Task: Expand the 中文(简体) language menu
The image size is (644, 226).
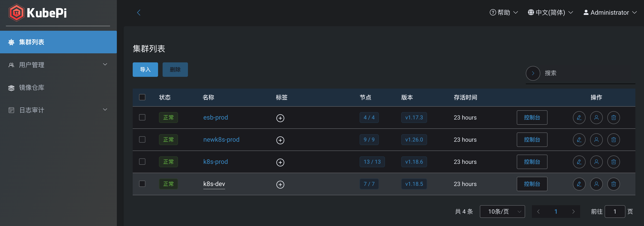Action: tap(550, 12)
